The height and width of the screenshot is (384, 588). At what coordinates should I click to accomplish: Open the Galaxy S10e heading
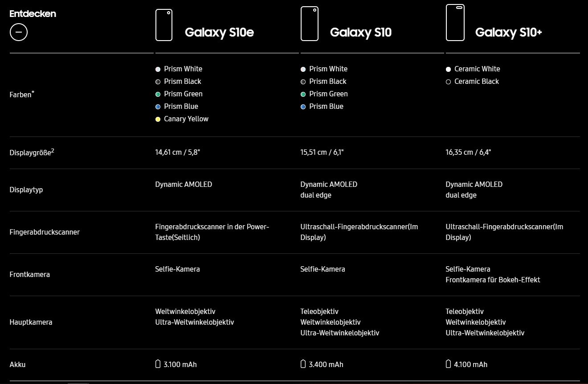click(219, 32)
